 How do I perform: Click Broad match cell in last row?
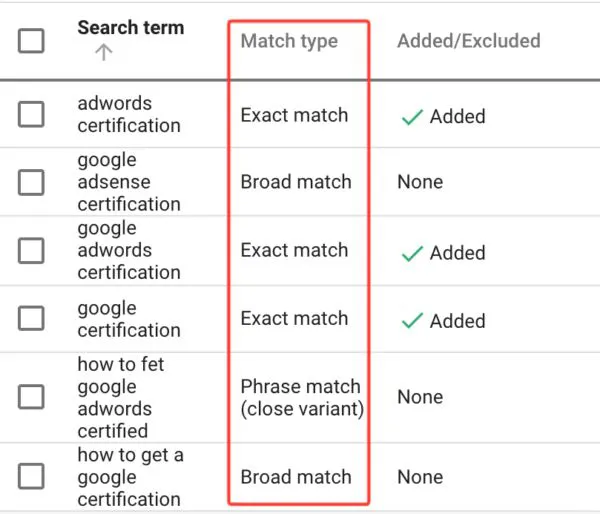tap(296, 477)
